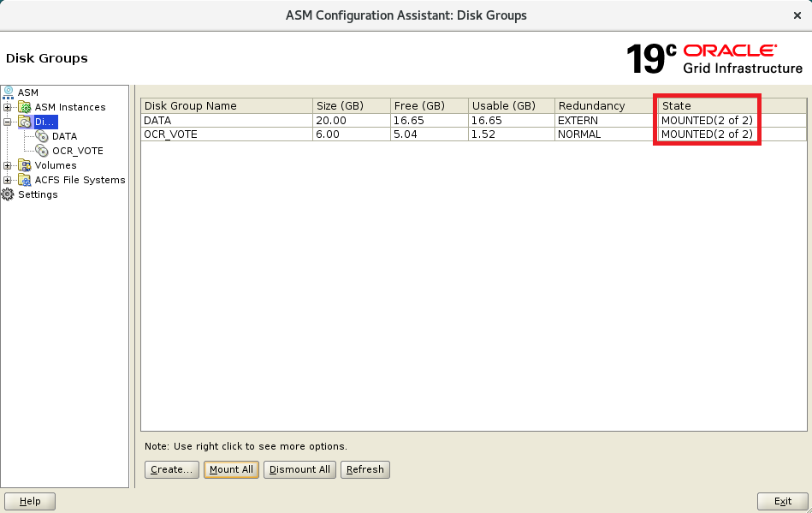Viewport: 812px width, 513px height.
Task: Expand the ACFS File Systems node
Action: 7,180
